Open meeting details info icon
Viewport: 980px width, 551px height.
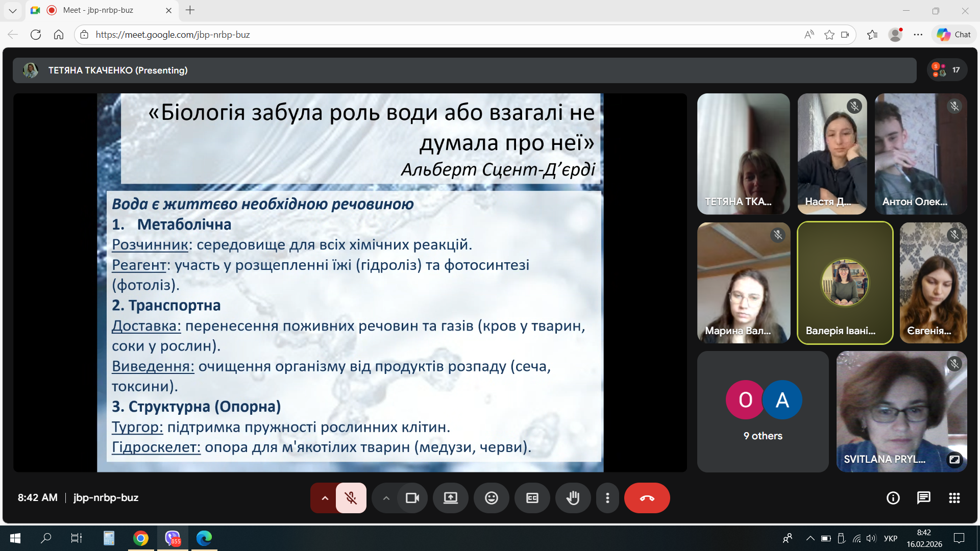tap(893, 498)
